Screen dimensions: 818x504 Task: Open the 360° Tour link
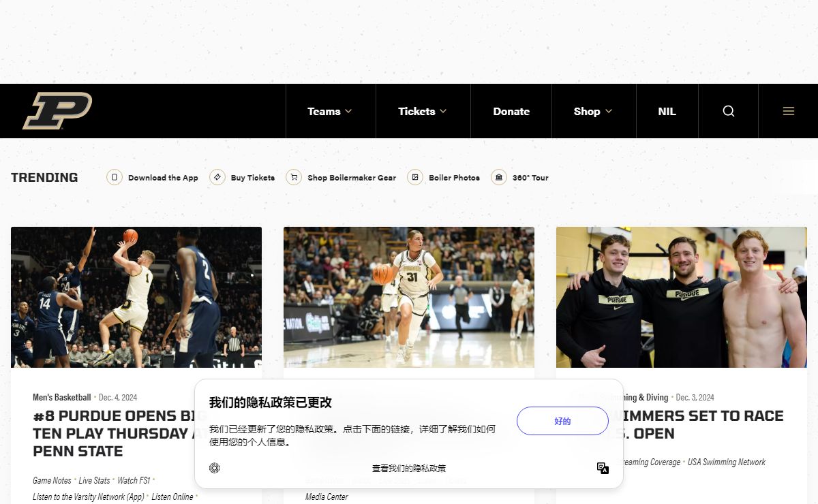[530, 178]
